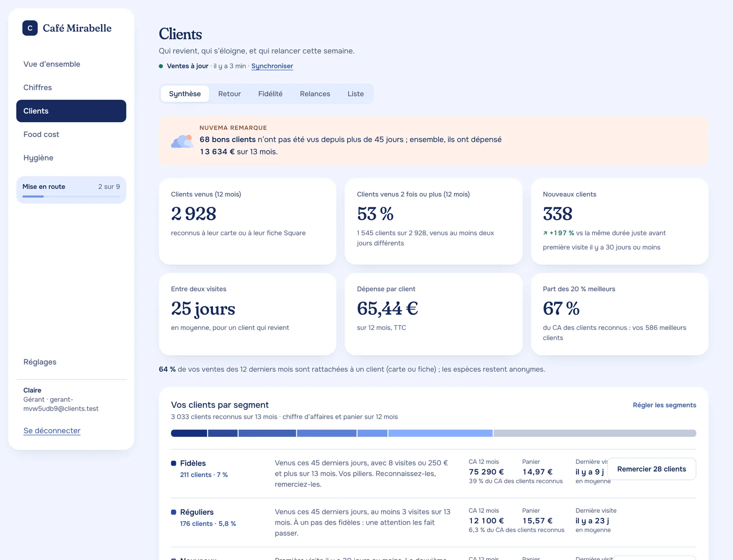Click the Réguliers Panier value 15,57 €
733x560 pixels.
point(537,521)
